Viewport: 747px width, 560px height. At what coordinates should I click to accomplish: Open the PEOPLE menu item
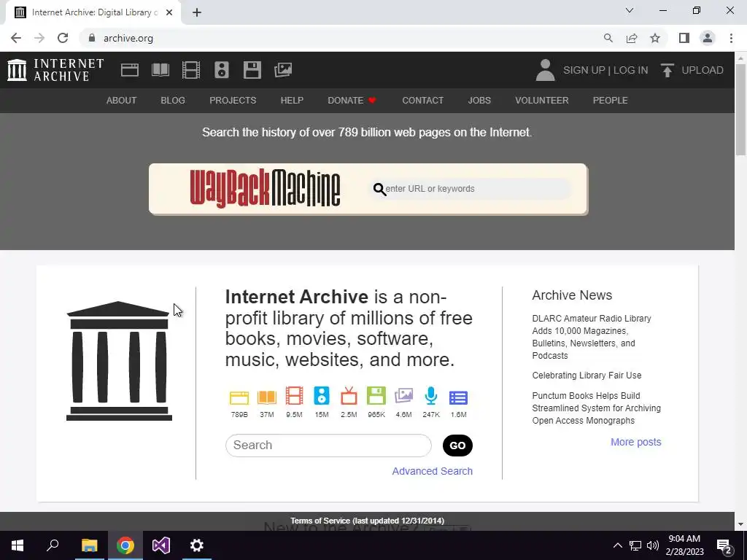tap(611, 101)
